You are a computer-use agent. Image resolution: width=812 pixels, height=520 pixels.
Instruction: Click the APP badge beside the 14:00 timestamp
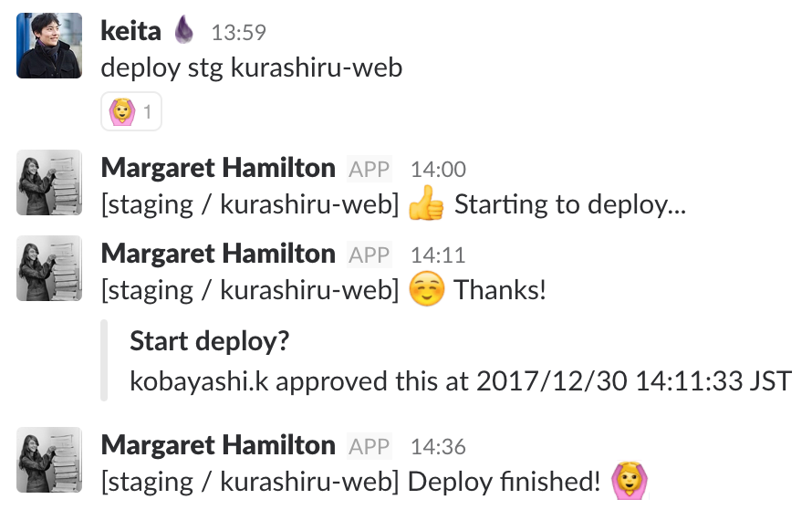(x=370, y=169)
